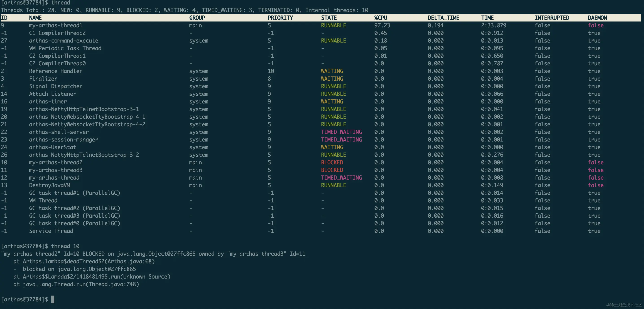Click Finalizer thread name

coord(43,79)
